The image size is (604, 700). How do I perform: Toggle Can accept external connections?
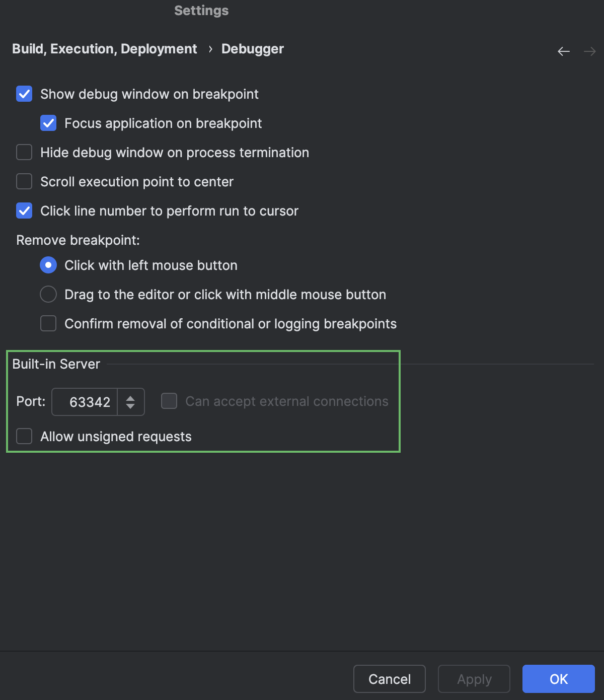(169, 401)
